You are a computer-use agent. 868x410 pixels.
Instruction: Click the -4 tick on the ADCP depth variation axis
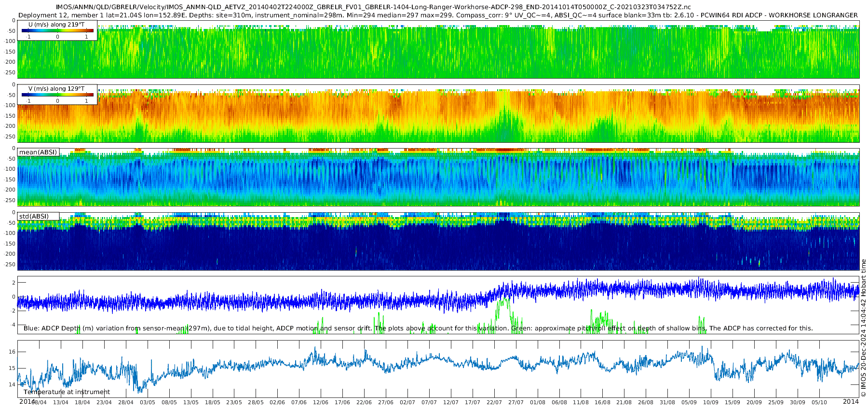coord(13,325)
